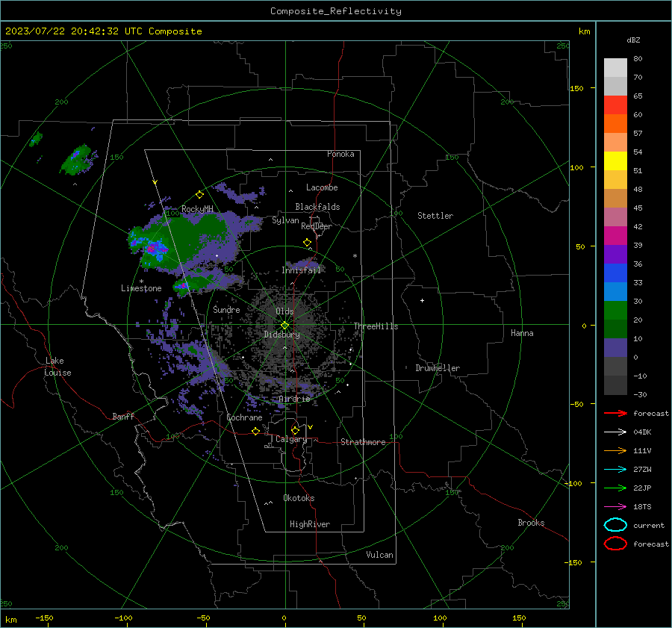The width and height of the screenshot is (672, 628).
Task: Click the Cochrane label
Action: click(x=244, y=417)
